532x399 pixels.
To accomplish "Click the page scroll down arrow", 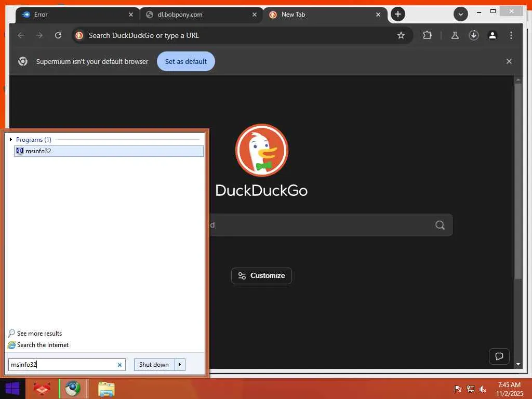I will pyautogui.click(x=518, y=364).
